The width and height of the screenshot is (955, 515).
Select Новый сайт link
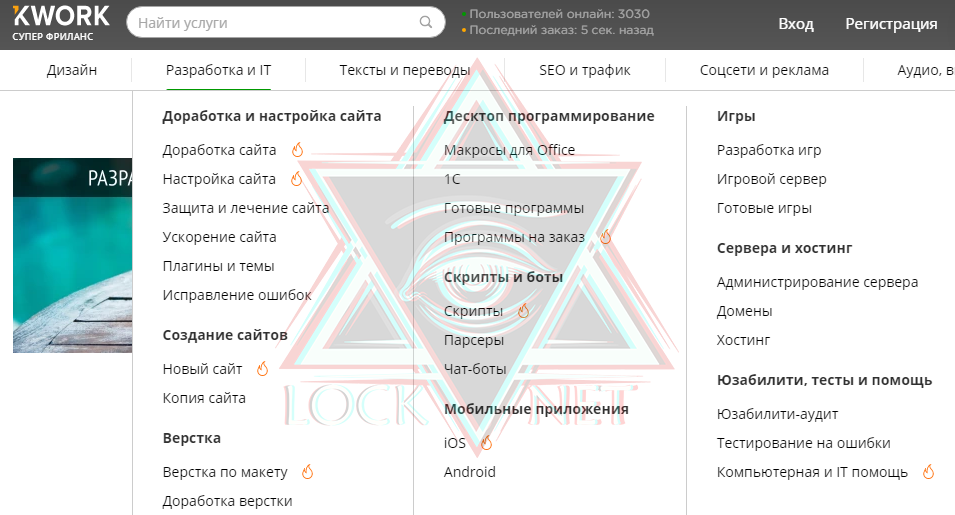(x=202, y=369)
